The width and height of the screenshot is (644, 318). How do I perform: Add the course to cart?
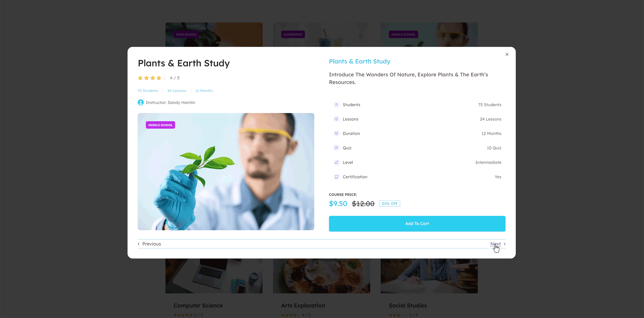click(x=417, y=224)
